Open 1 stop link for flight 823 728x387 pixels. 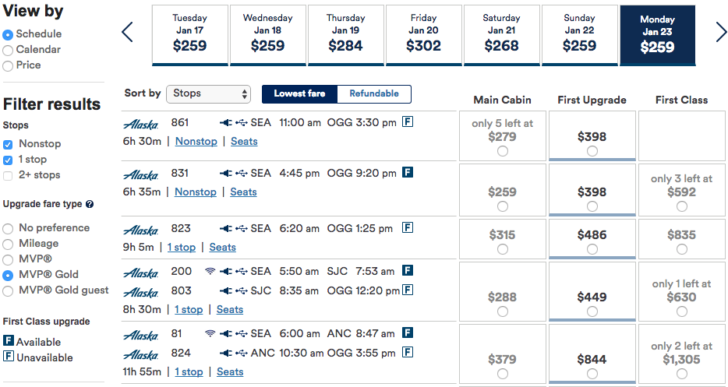click(x=182, y=247)
